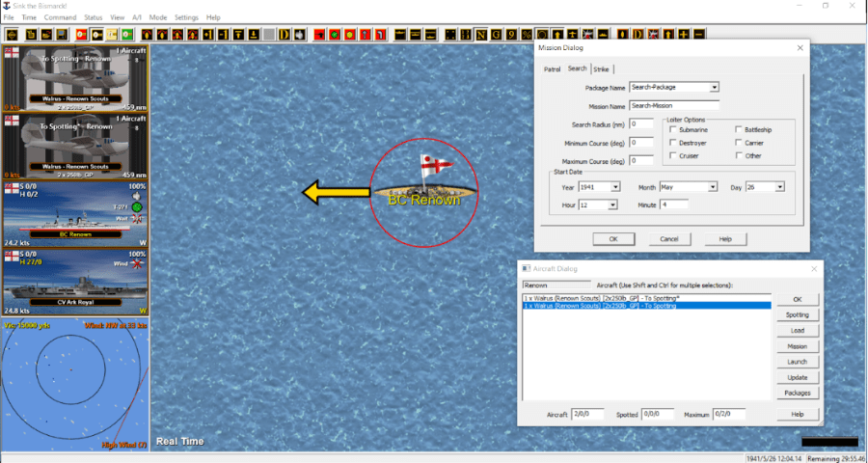This screenshot has height=463, width=868.
Task: Open the Day dropdown
Action: coord(779,187)
